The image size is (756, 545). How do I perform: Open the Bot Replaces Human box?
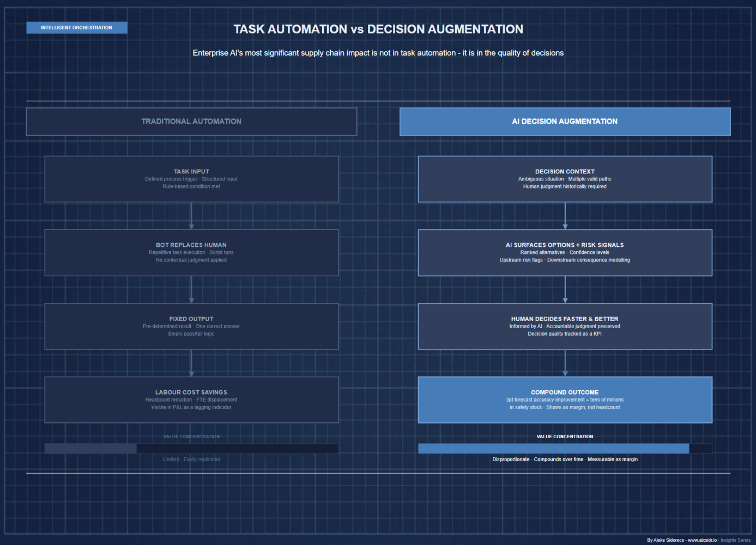click(x=191, y=252)
